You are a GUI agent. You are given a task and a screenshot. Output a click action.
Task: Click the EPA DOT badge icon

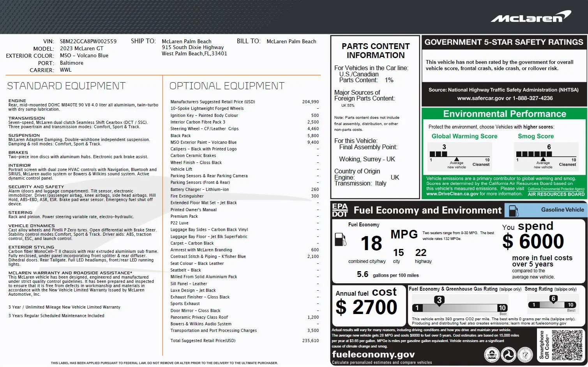340,210
